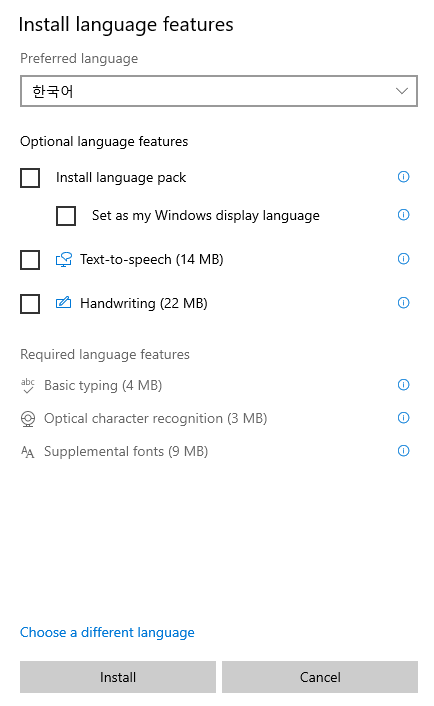Click the Text-to-speech monitor icon

63,259
